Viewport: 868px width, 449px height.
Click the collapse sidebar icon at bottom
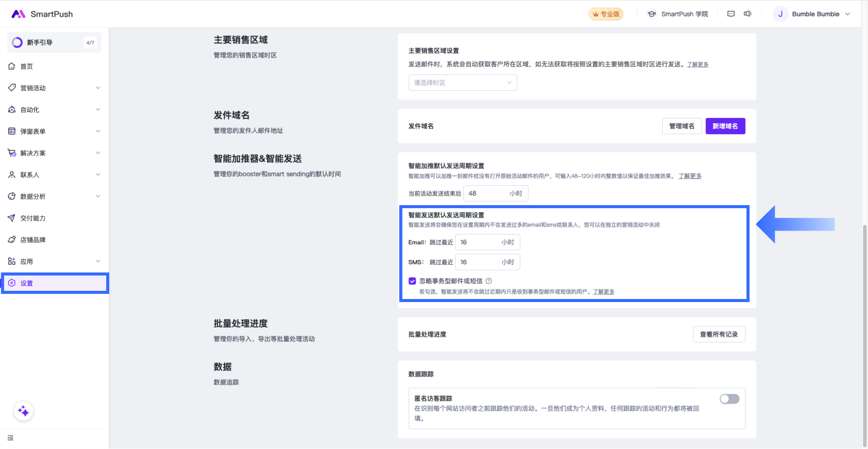(11, 438)
